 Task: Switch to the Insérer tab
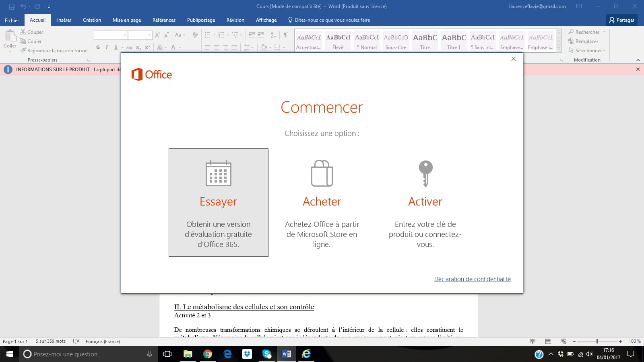click(64, 20)
